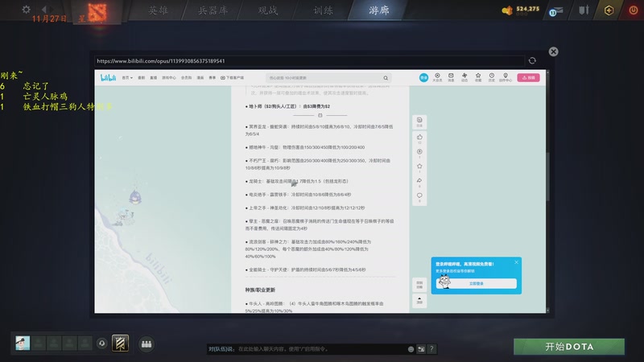Click the bilibili search magnifier icon
The height and width of the screenshot is (362, 644).
coord(386,77)
